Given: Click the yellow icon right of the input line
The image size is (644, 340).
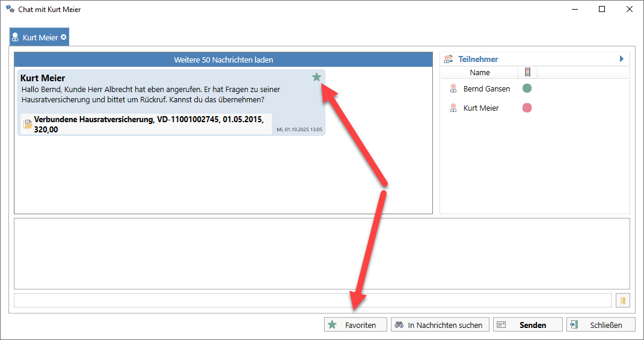Looking at the screenshot, I should [x=622, y=300].
